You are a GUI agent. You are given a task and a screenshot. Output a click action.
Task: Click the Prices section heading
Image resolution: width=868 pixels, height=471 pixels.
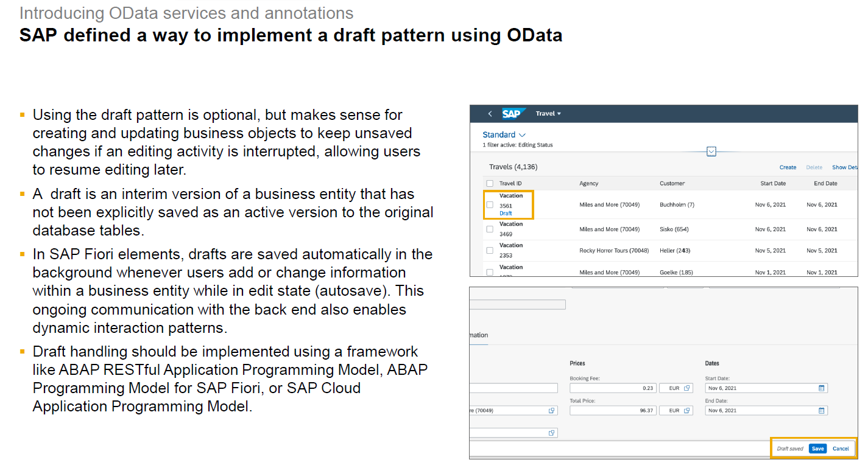coord(577,363)
